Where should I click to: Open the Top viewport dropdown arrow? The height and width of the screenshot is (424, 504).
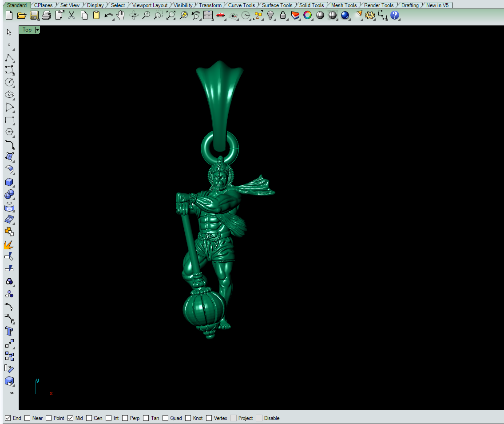point(37,30)
